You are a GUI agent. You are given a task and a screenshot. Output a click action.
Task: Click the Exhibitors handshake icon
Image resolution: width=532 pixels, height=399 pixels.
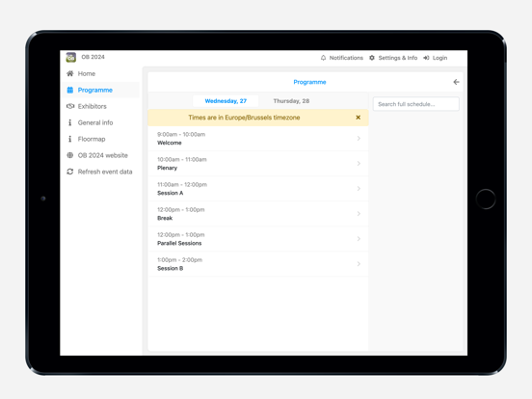click(x=70, y=106)
